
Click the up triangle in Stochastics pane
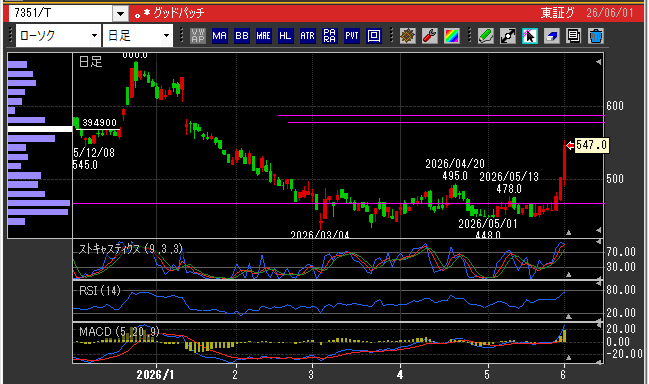coord(569,274)
